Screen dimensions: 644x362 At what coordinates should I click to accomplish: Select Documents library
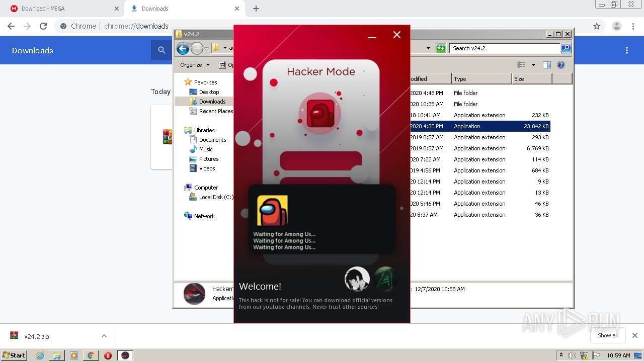(x=212, y=140)
